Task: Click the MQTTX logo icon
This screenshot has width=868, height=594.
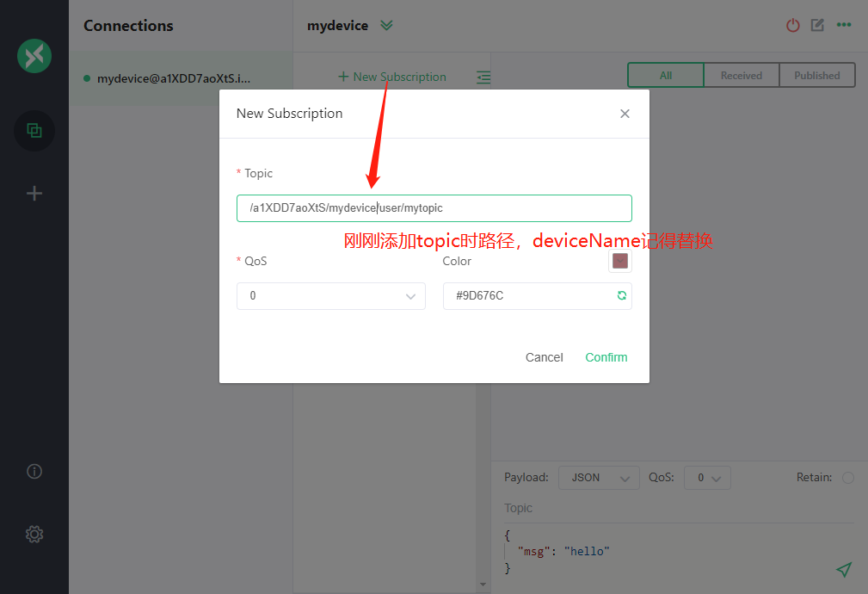Action: 34,56
